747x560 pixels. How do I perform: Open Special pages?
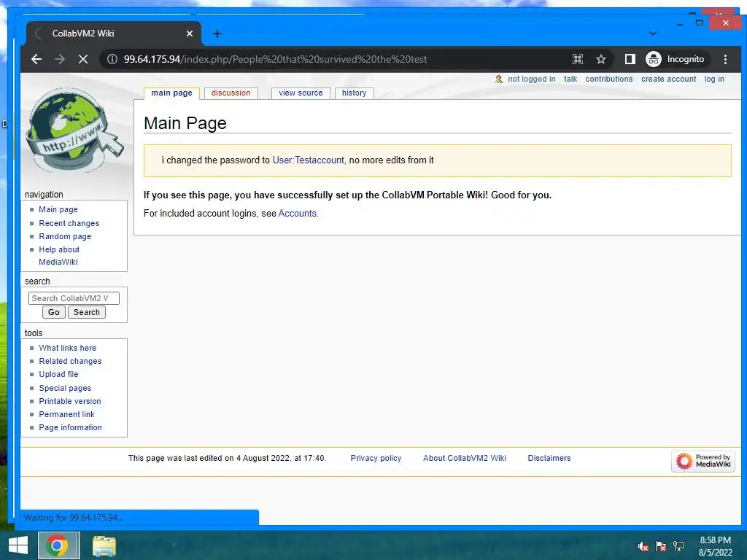pyautogui.click(x=65, y=388)
